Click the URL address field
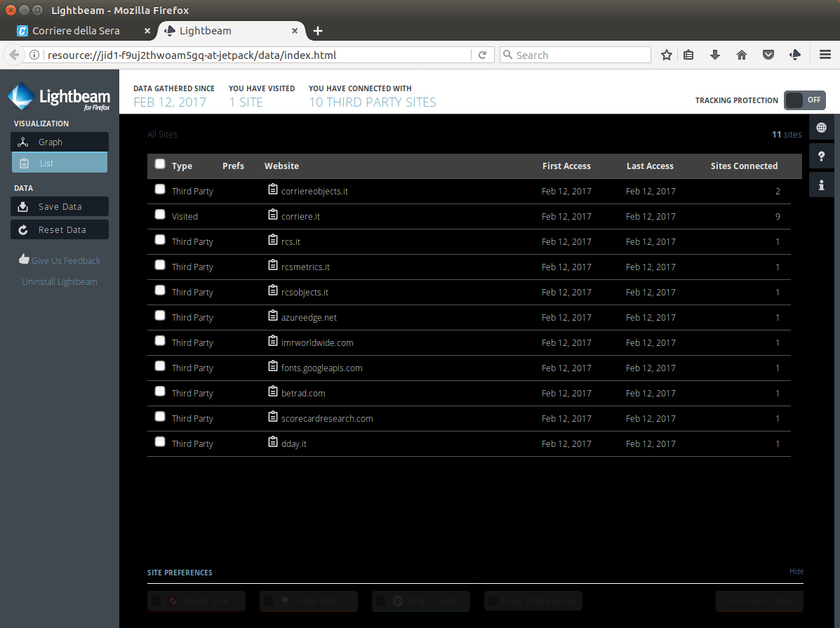 [x=257, y=55]
